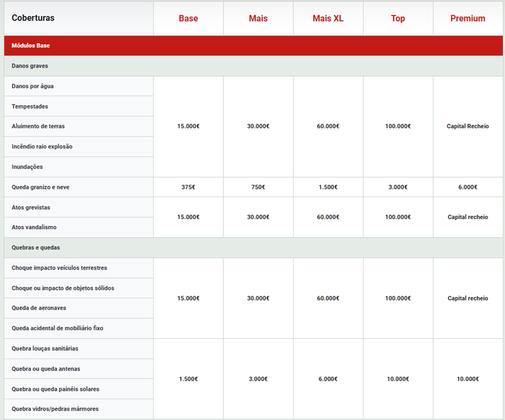Screen dimensions: 505x420
Task: Select Quebra ou queda painéis solares label
Action: coord(55,389)
